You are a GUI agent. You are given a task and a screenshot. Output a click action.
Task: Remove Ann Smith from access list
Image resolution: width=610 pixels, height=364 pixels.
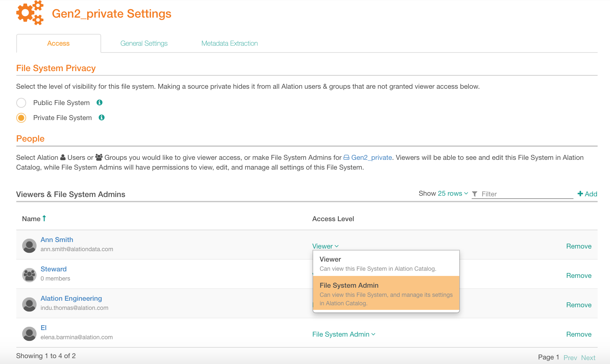(579, 246)
